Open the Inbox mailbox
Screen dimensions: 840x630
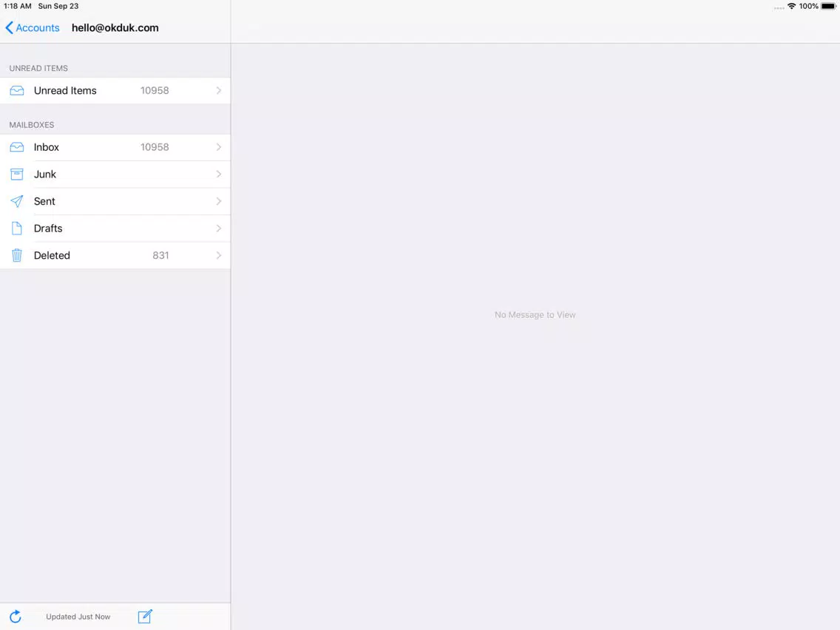point(115,147)
